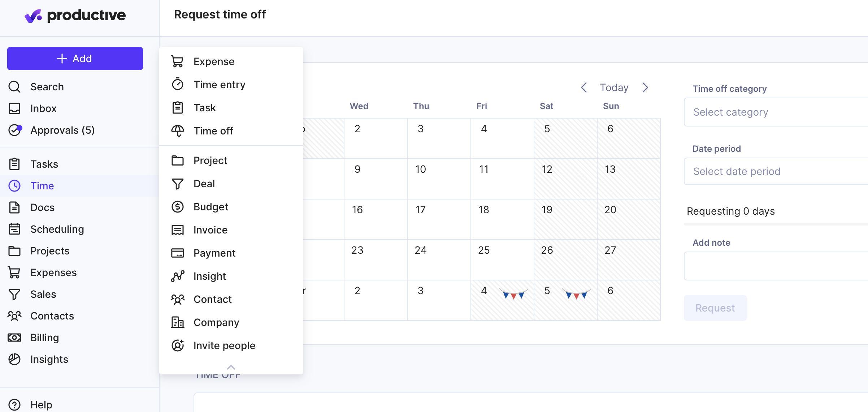
Task: Choose Time entry from the Add menu
Action: click(x=231, y=85)
